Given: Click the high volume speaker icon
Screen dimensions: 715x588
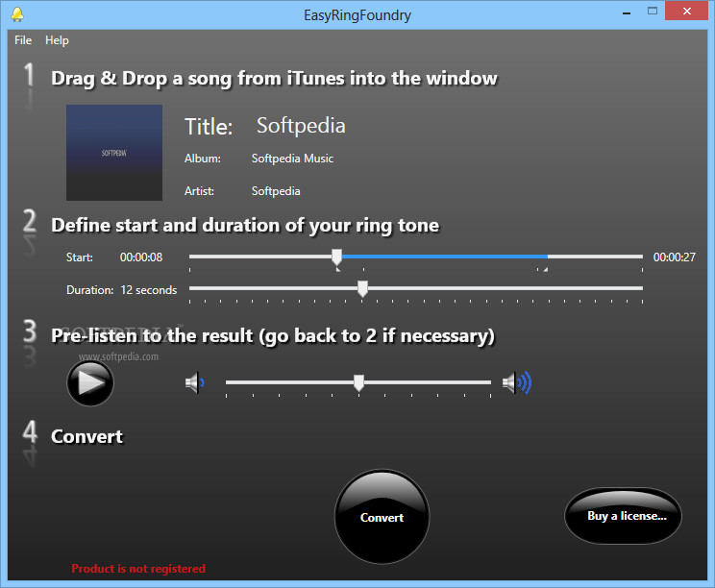Looking at the screenshot, I should click(x=517, y=382).
